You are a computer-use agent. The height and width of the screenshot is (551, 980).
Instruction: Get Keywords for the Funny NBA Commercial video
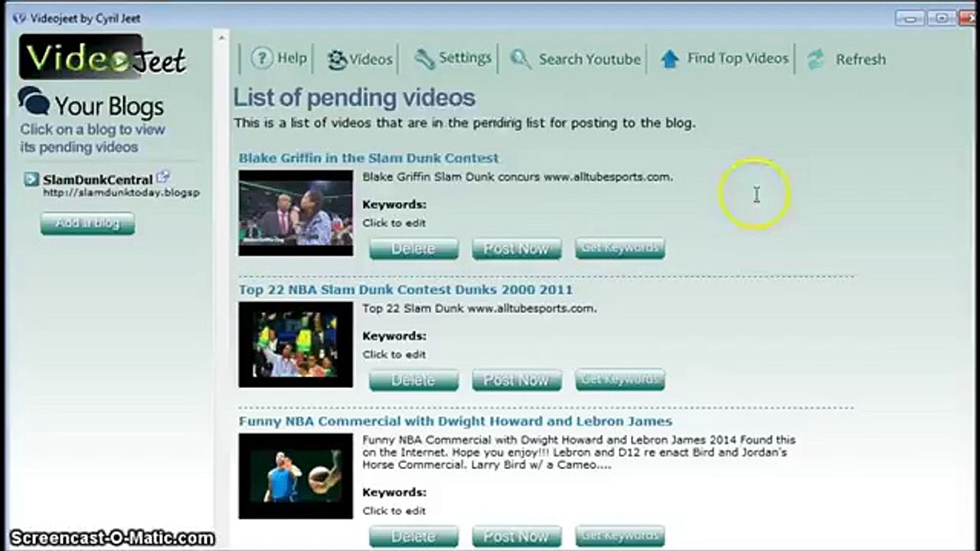[620, 536]
